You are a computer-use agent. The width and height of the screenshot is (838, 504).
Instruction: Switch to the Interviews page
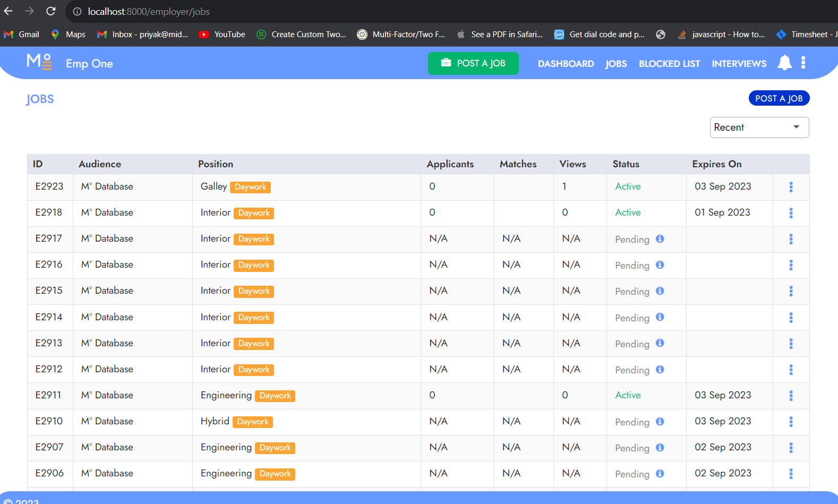point(739,64)
